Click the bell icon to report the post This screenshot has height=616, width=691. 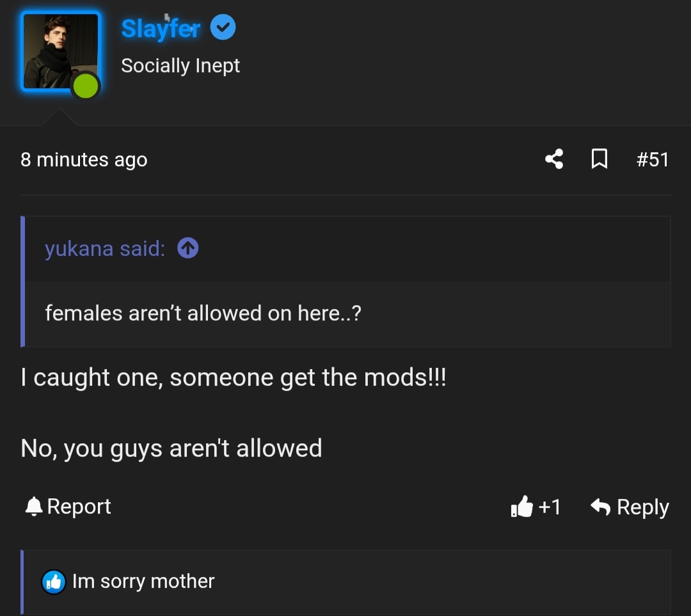(x=33, y=507)
